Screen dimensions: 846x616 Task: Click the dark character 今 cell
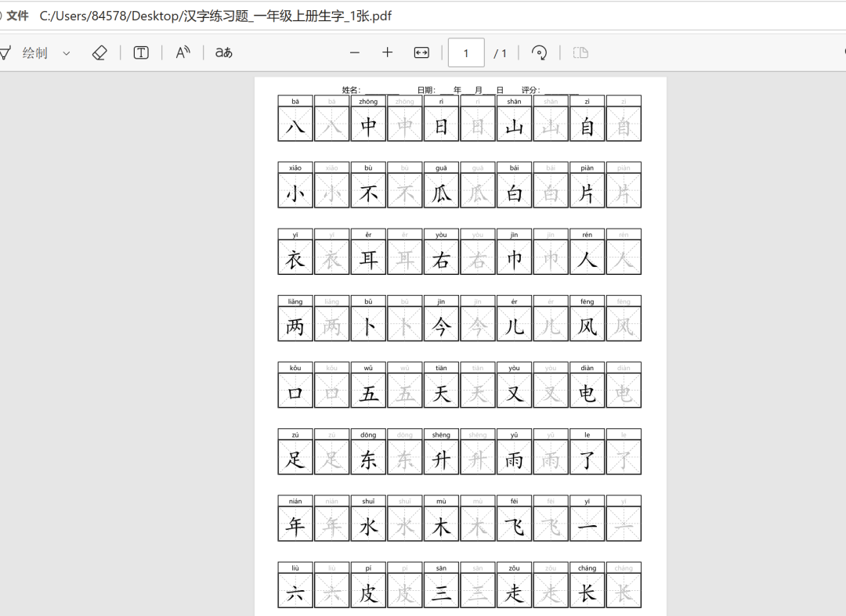pos(441,324)
